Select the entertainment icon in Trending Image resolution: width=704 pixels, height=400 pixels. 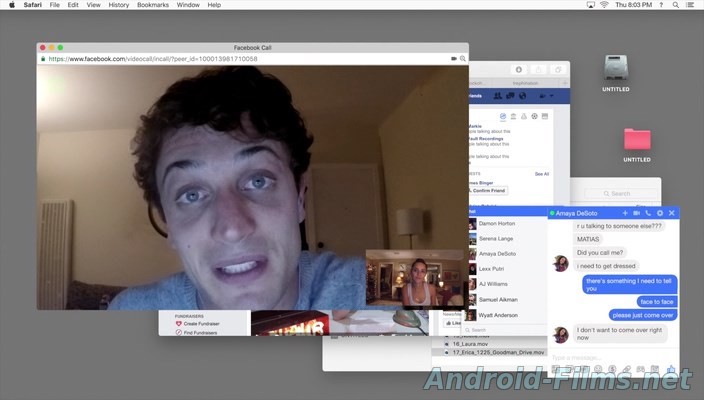point(545,116)
